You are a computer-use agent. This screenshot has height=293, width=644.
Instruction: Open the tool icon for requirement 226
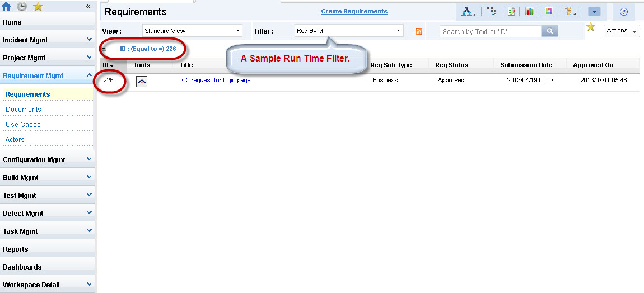(x=142, y=82)
